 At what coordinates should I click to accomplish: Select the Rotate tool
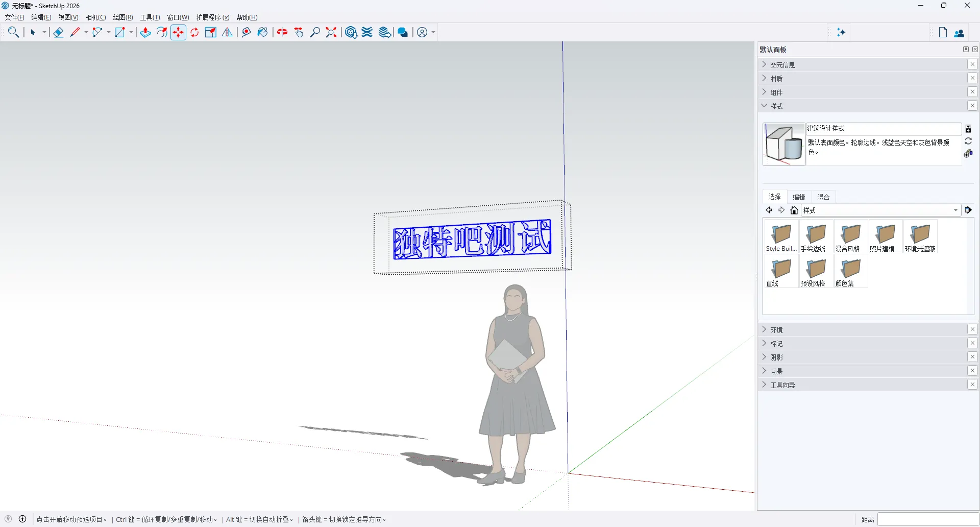[194, 32]
